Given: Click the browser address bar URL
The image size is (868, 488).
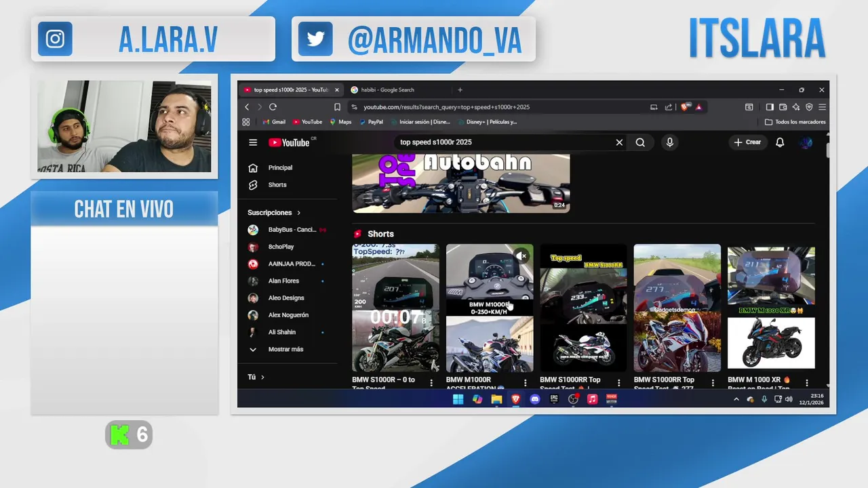Looking at the screenshot, I should (x=446, y=107).
